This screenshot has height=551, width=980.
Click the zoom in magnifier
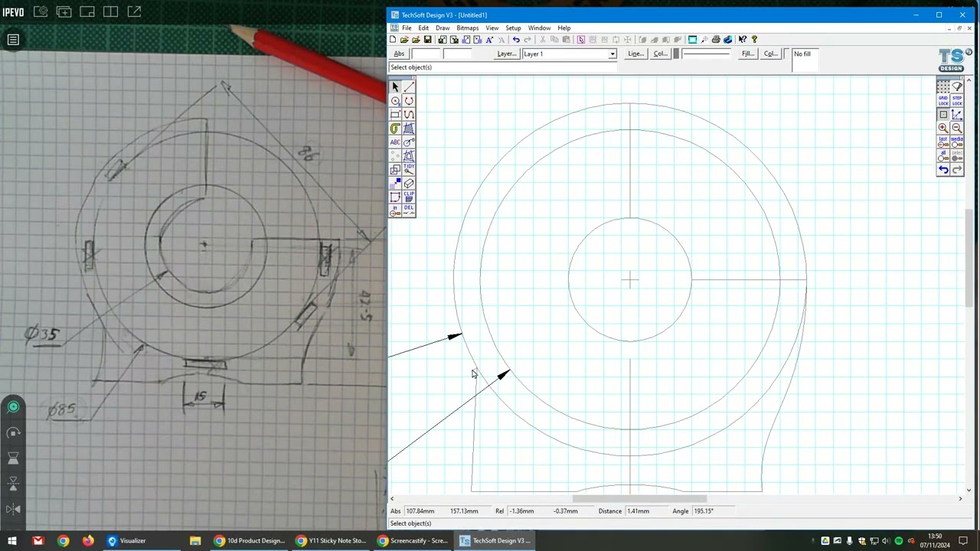point(943,129)
